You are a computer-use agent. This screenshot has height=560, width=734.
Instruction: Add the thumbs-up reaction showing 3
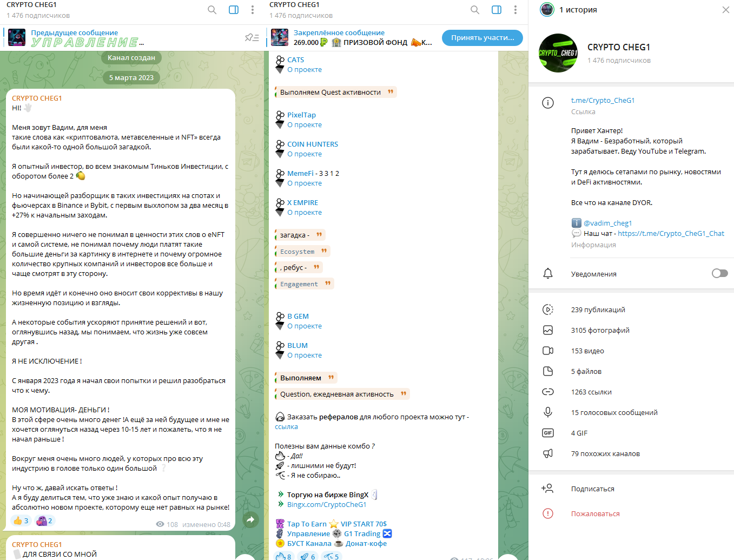tap(21, 521)
